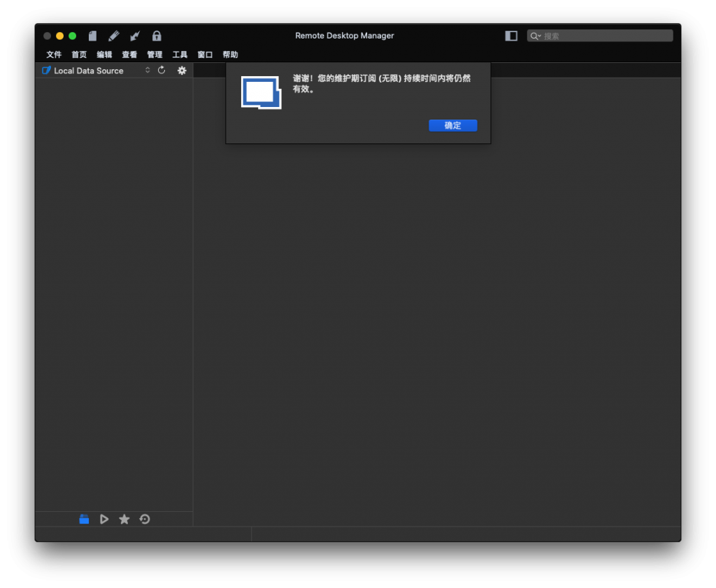
Task: Click the new entry document icon in toolbar
Action: 92,36
